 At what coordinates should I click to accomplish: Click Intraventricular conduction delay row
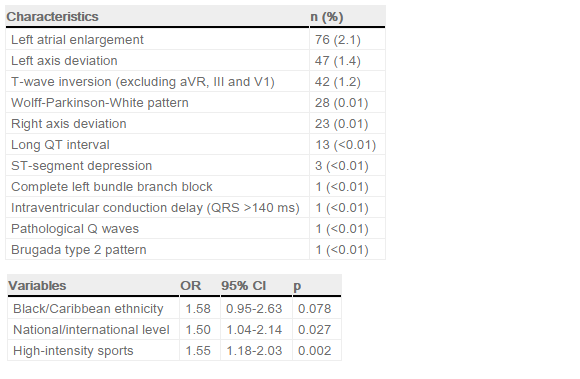click(195, 208)
